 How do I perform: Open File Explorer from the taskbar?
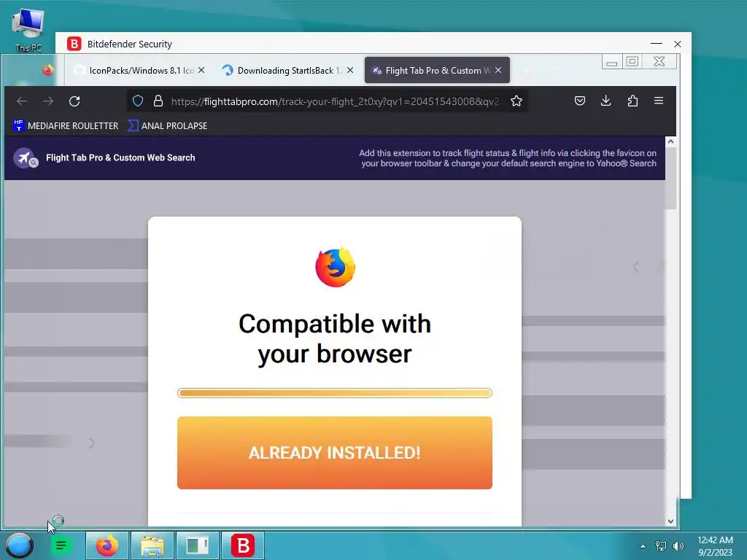point(152,545)
